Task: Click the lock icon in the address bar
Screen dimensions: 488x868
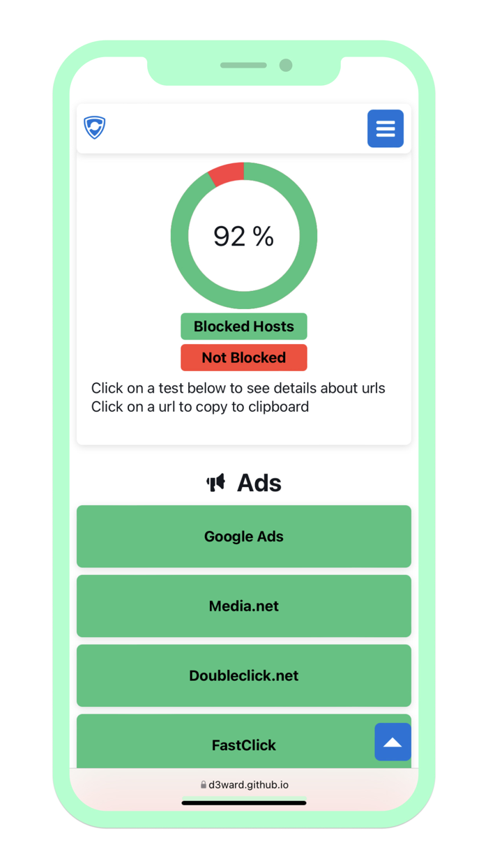Action: click(202, 784)
